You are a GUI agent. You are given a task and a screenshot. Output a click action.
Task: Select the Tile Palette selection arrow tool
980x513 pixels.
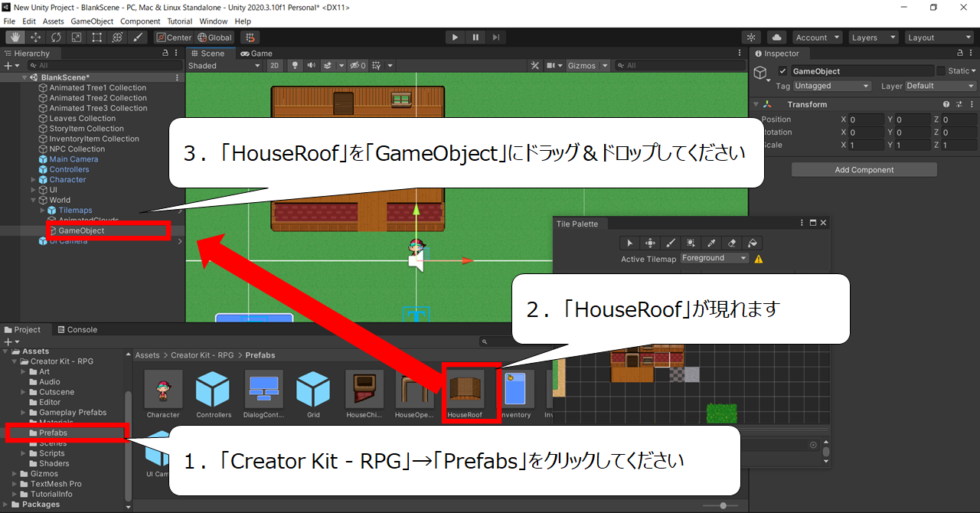tap(630, 243)
